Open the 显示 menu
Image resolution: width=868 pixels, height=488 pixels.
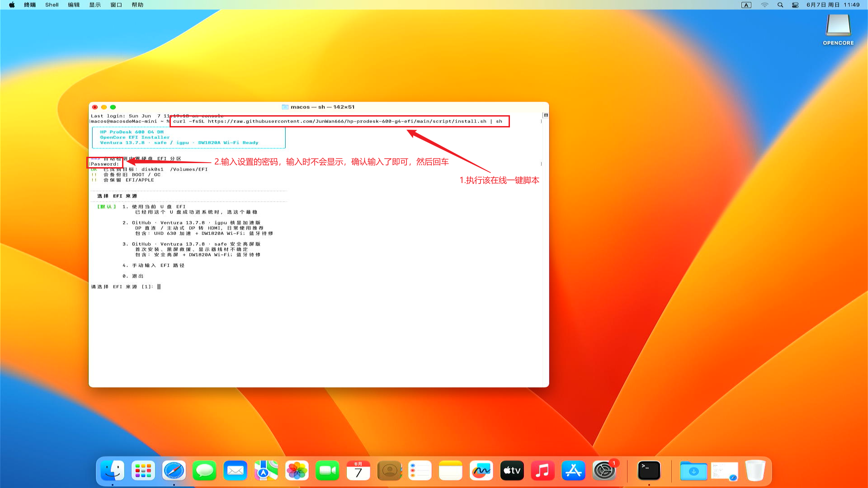95,5
